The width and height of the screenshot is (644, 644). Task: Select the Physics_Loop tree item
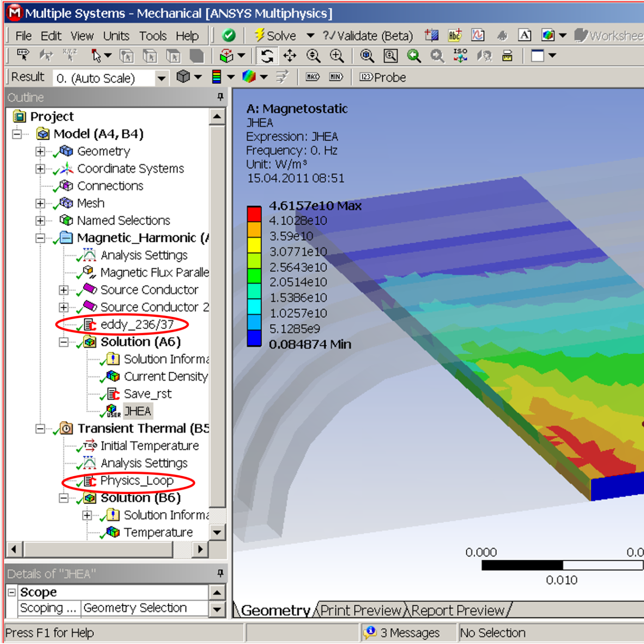[137, 481]
